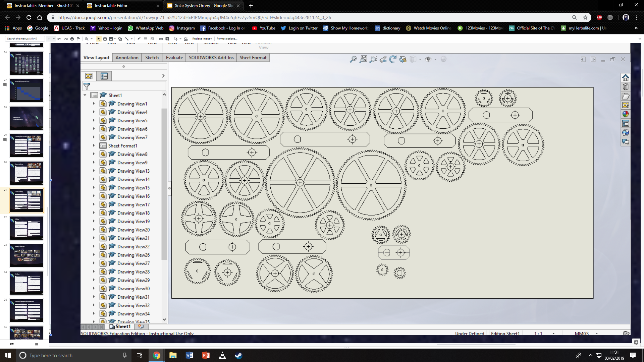
Task: Switch to Instructables Member Khush101 tab
Action: (43, 6)
